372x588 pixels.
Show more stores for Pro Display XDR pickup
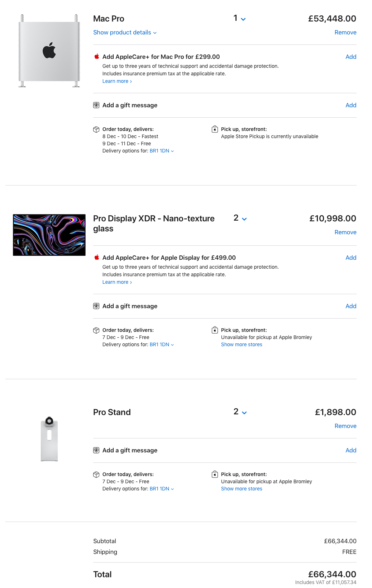242,344
